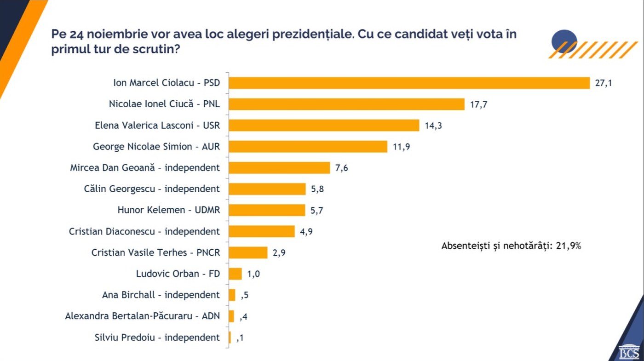This screenshot has height=361, width=644.
Task: Select the Ludovic Orban bar
Action: pyautogui.click(x=235, y=274)
